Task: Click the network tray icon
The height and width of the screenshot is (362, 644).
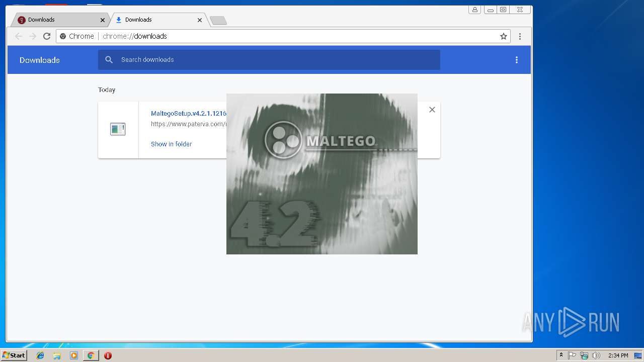Action: tap(584, 355)
